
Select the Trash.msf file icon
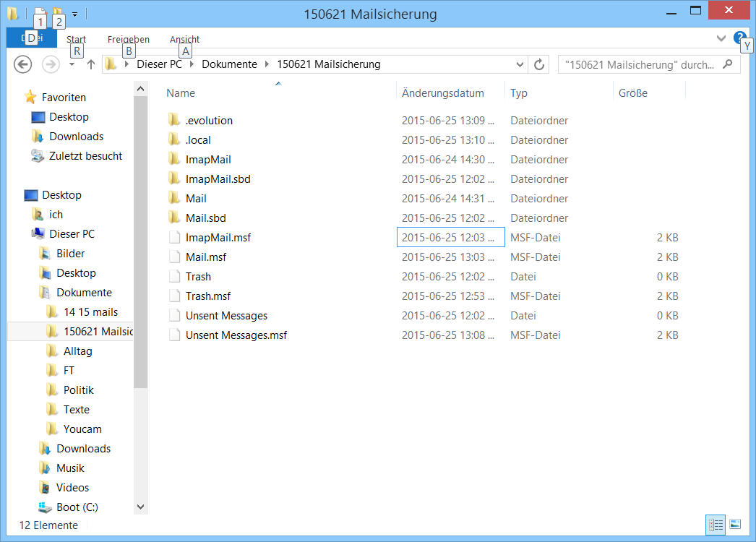(173, 296)
